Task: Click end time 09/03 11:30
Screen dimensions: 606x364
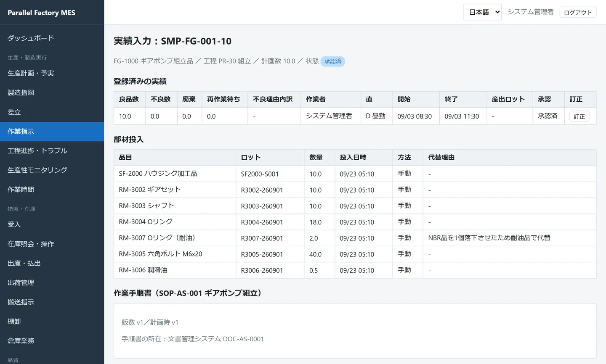Action: coord(463,116)
